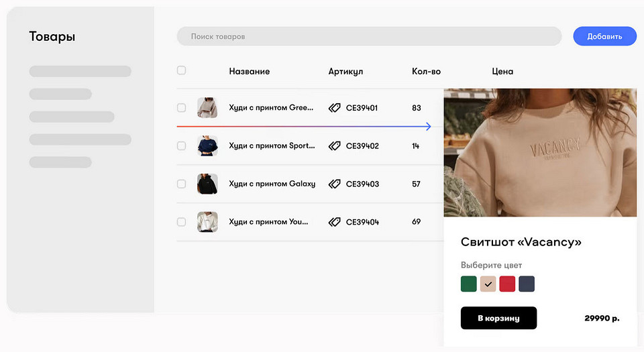Open product Худи с принтом Gree...

[x=271, y=108]
